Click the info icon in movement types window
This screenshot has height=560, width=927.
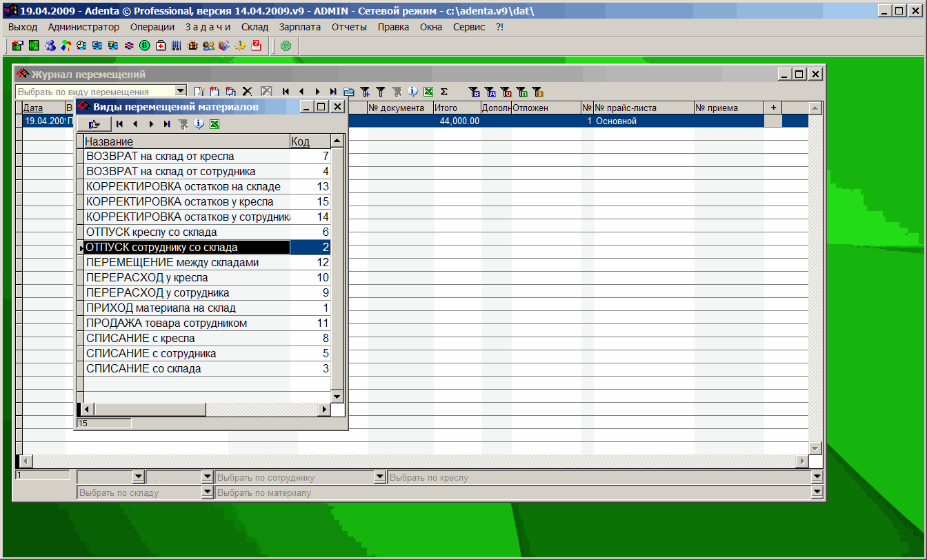199,124
